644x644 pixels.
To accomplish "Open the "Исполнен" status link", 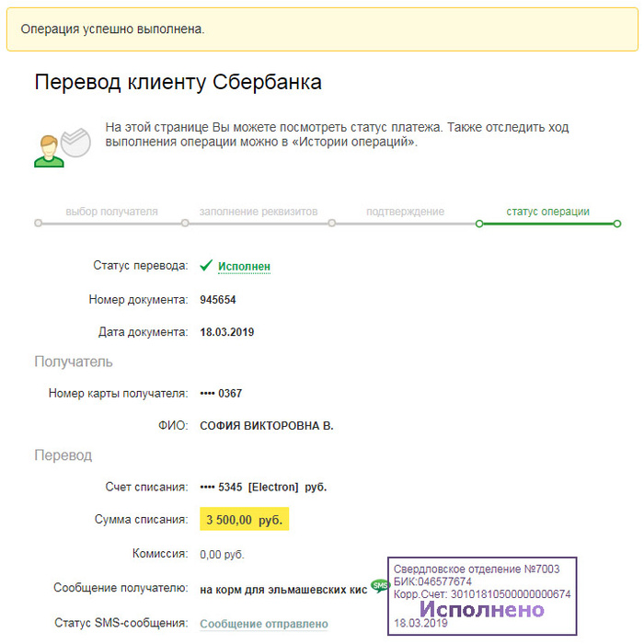I will coord(244,267).
